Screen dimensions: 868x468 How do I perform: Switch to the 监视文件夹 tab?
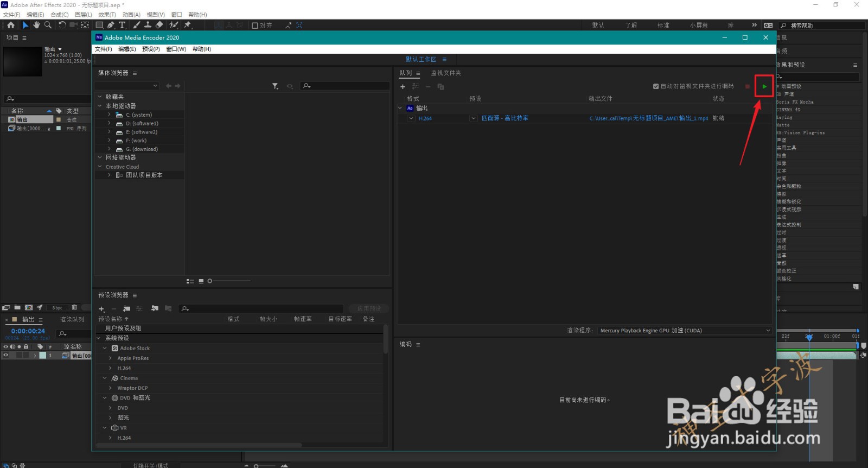446,73
